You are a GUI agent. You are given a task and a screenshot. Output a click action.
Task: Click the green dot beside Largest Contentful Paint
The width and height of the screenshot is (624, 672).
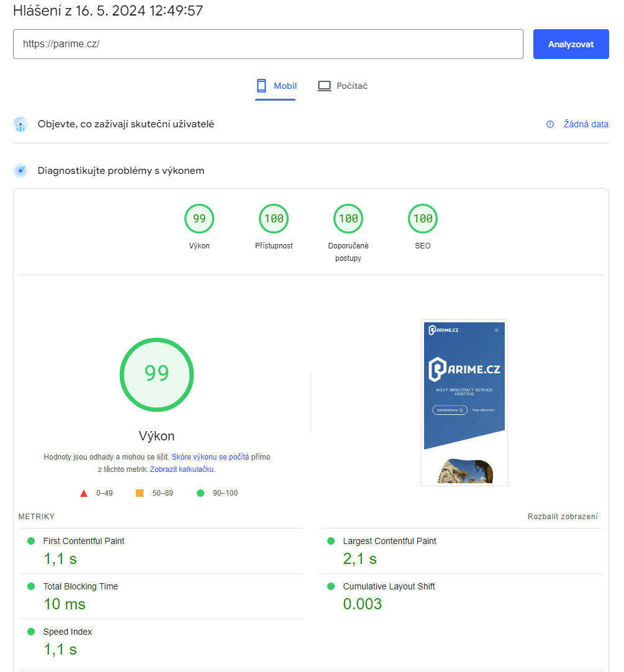click(331, 541)
